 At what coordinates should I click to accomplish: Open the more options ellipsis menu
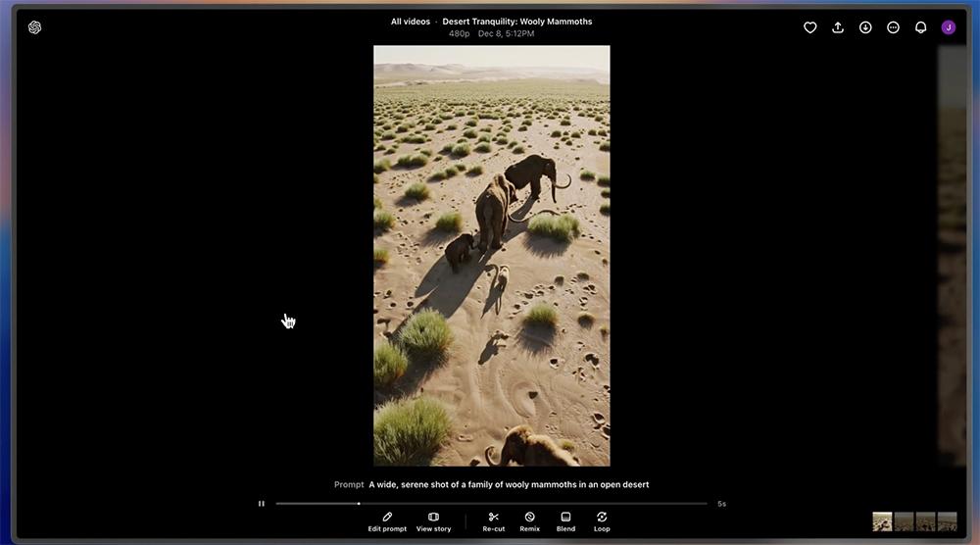tap(893, 27)
